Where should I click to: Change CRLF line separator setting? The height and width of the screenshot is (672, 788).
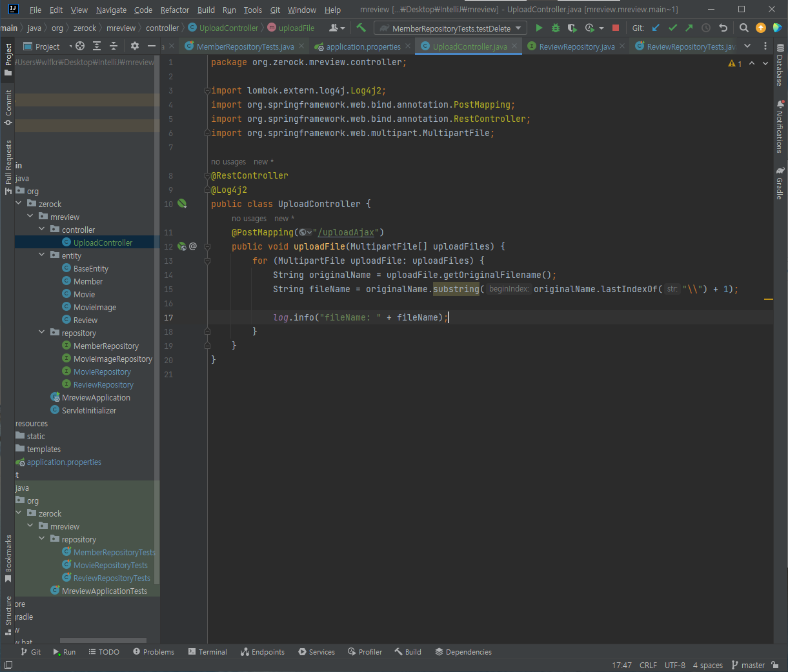coord(648,665)
